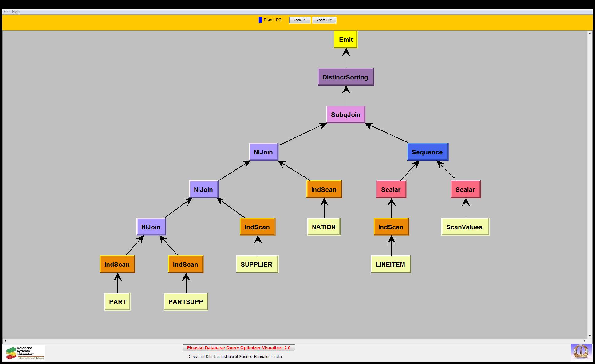Click the vertical scrollbar down arrow
Image resolution: width=595 pixels, height=364 pixels.
pyautogui.click(x=590, y=336)
